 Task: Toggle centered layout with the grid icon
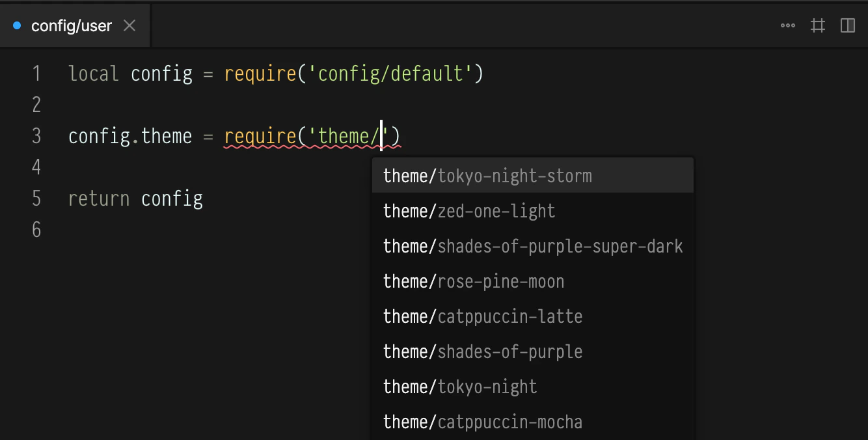(818, 25)
